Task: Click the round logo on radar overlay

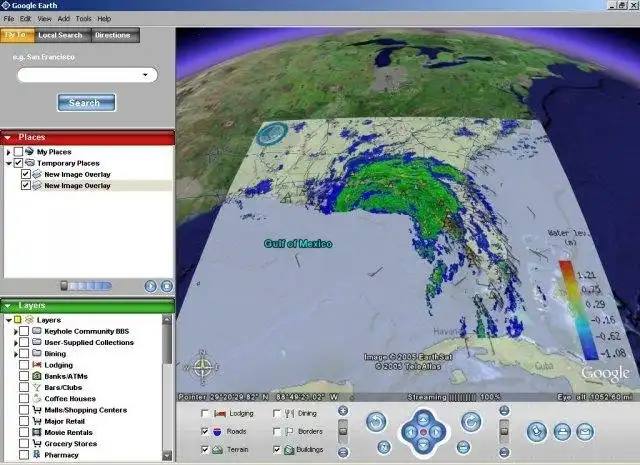Action: pyautogui.click(x=272, y=133)
